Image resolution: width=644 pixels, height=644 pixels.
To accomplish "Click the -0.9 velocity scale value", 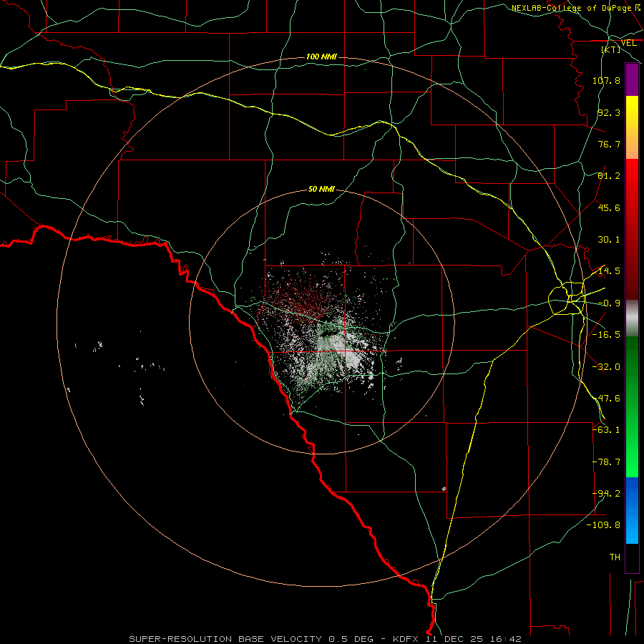I will 609,303.
